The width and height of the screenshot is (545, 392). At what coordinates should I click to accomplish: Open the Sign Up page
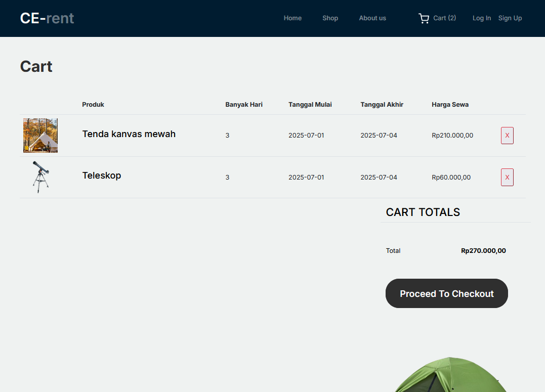(x=510, y=18)
